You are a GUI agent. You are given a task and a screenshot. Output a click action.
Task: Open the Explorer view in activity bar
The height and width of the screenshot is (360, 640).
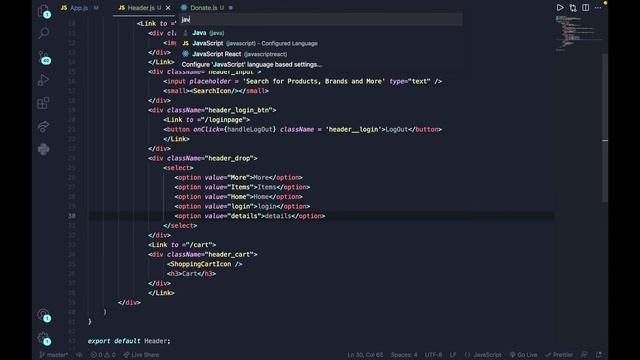pyautogui.click(x=44, y=11)
